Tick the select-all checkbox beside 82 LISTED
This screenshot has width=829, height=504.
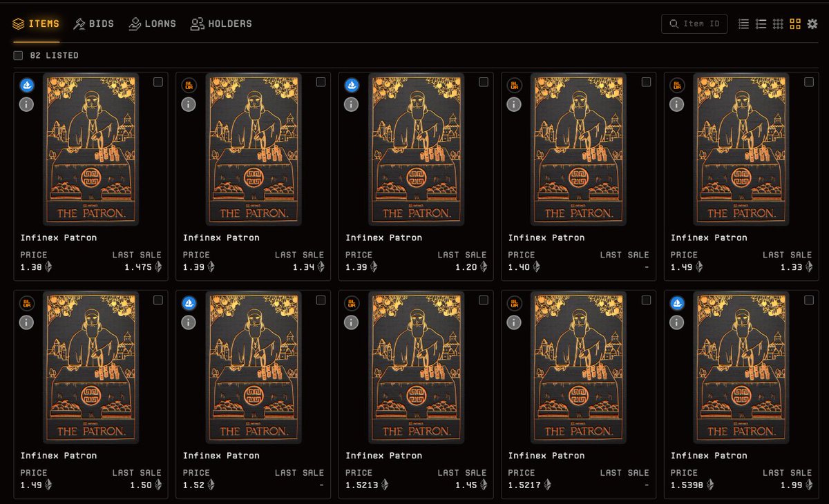[x=18, y=55]
